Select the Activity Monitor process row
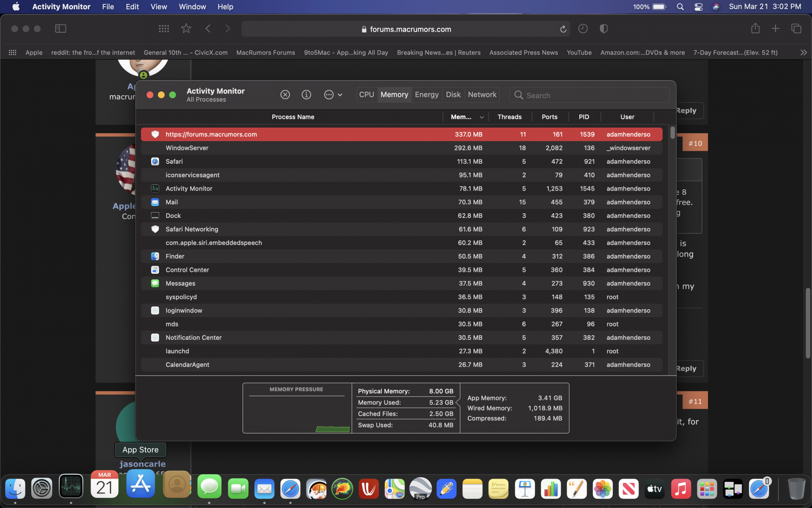The width and height of the screenshot is (812, 508). [402, 189]
